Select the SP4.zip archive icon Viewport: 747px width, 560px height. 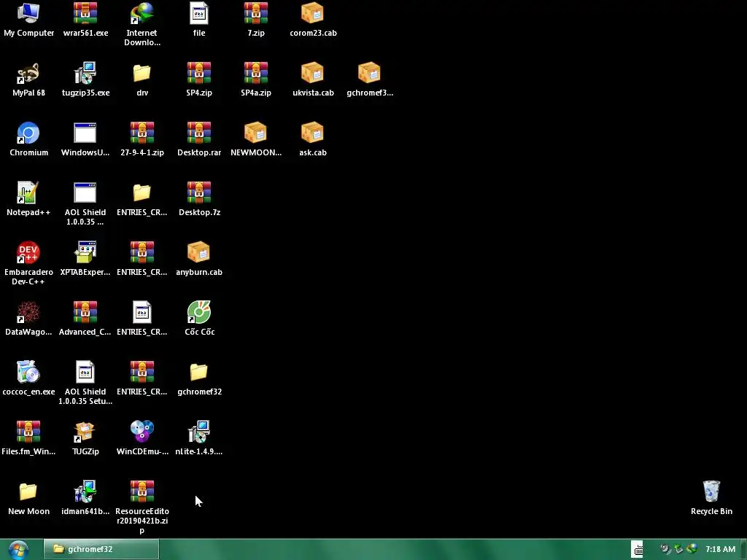coord(199,74)
